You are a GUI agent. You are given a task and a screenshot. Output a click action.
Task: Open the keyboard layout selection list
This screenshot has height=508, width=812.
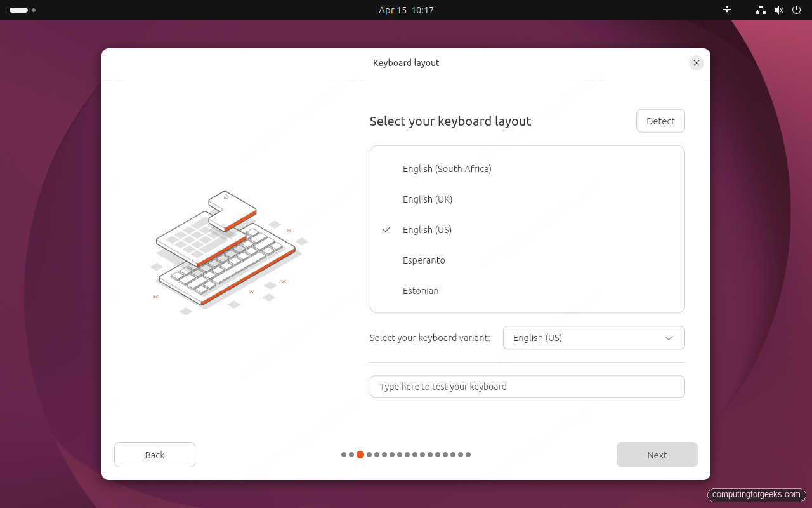click(x=527, y=229)
